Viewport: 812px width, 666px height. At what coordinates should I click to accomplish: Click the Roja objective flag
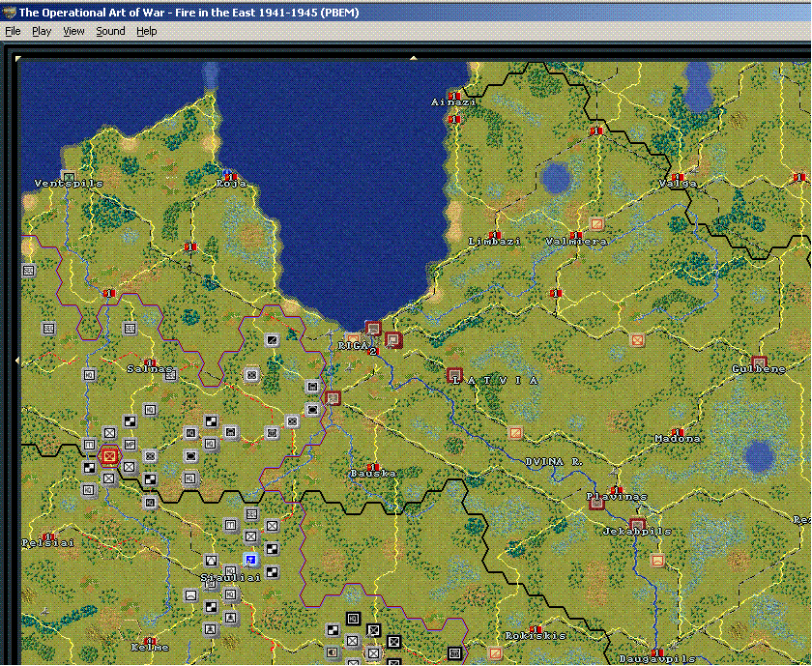231,177
